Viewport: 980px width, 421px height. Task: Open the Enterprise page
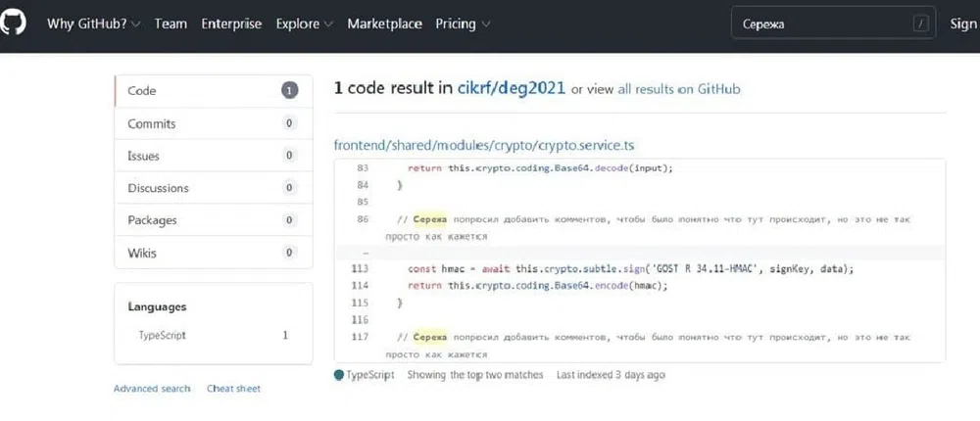point(231,23)
